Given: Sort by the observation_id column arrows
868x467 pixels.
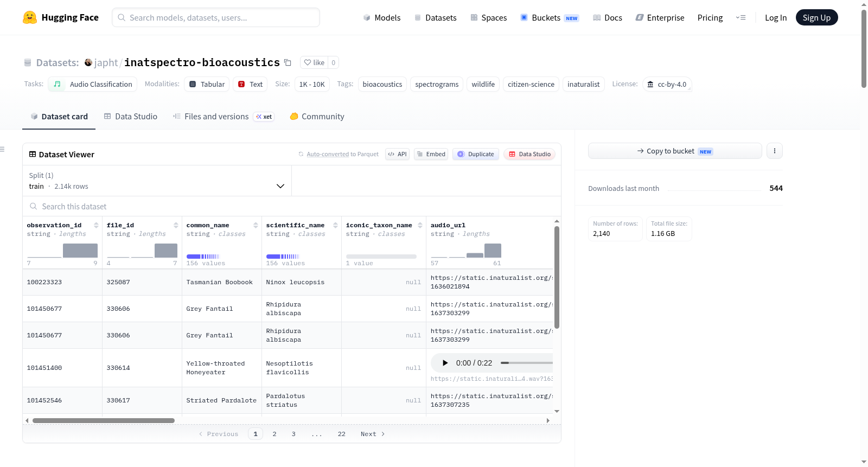Looking at the screenshot, I should click(96, 225).
